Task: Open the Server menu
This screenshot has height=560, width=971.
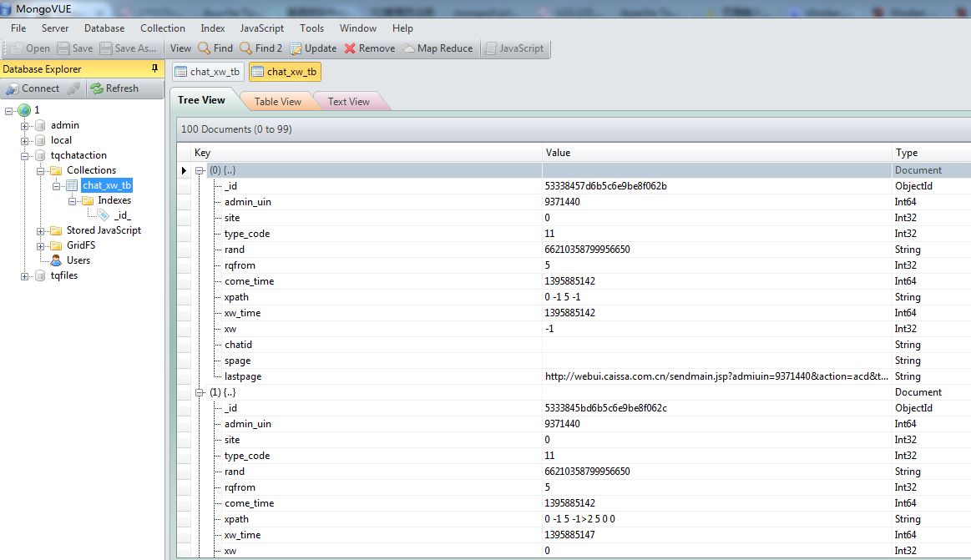Action: (55, 28)
